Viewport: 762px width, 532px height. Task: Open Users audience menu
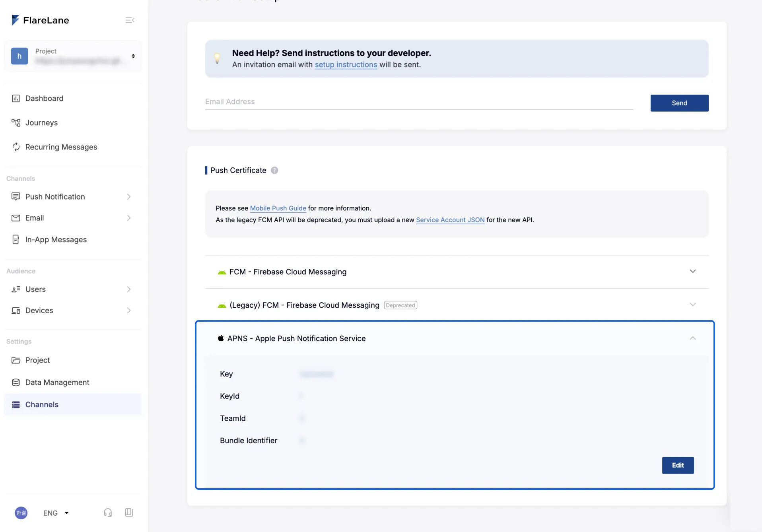[x=35, y=289]
